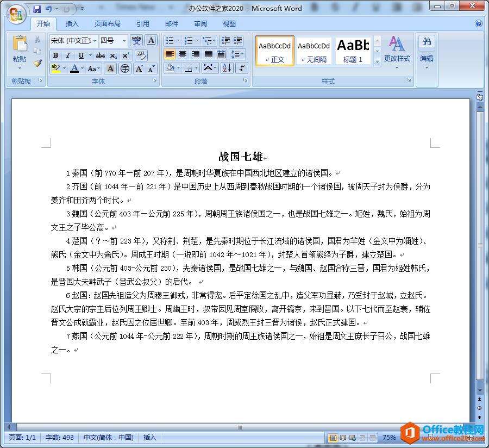Switch to Draft view
The width and height of the screenshot is (489, 448).
tap(372, 437)
